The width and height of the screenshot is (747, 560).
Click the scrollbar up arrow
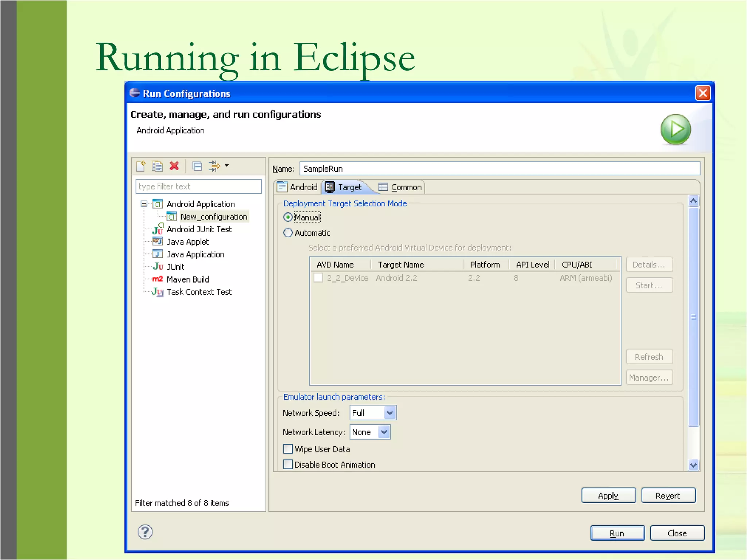pos(693,201)
